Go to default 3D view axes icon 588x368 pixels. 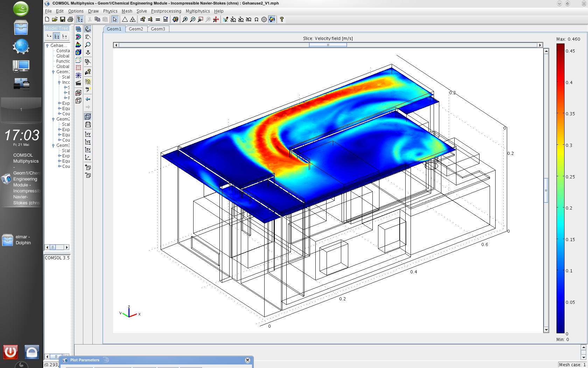click(x=88, y=158)
